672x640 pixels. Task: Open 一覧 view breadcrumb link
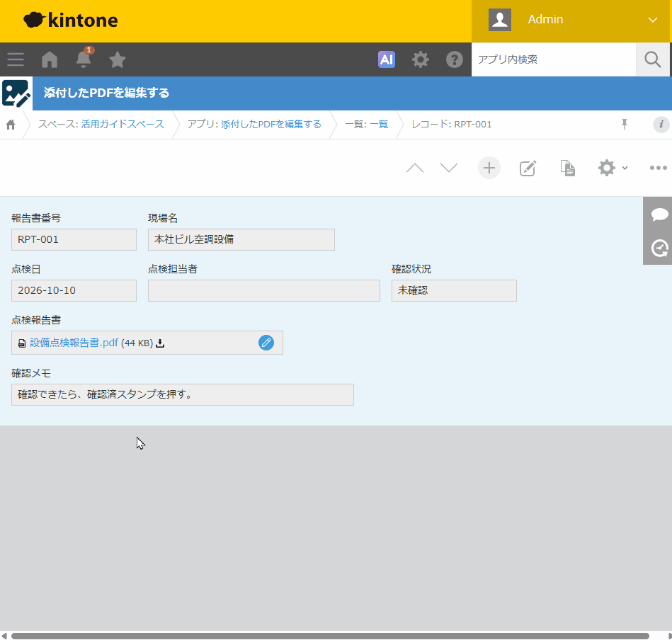coord(379,124)
